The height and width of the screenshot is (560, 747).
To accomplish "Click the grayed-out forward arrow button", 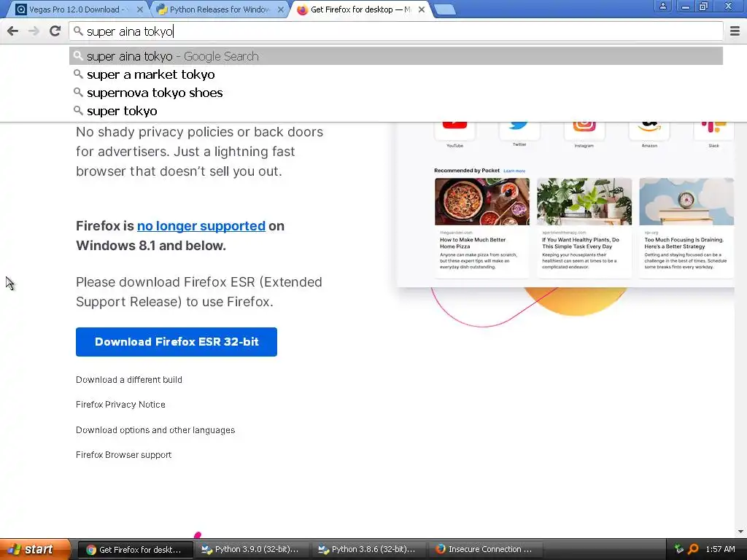I will click(x=34, y=31).
